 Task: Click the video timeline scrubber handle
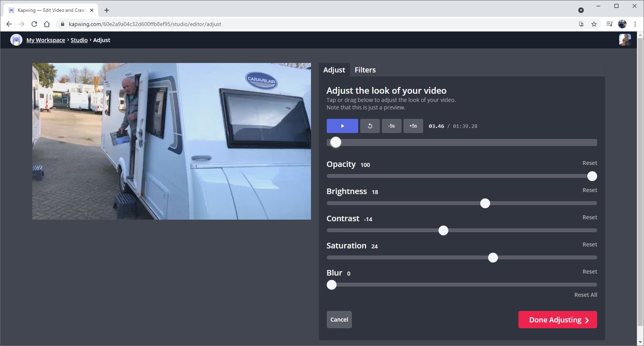(336, 142)
